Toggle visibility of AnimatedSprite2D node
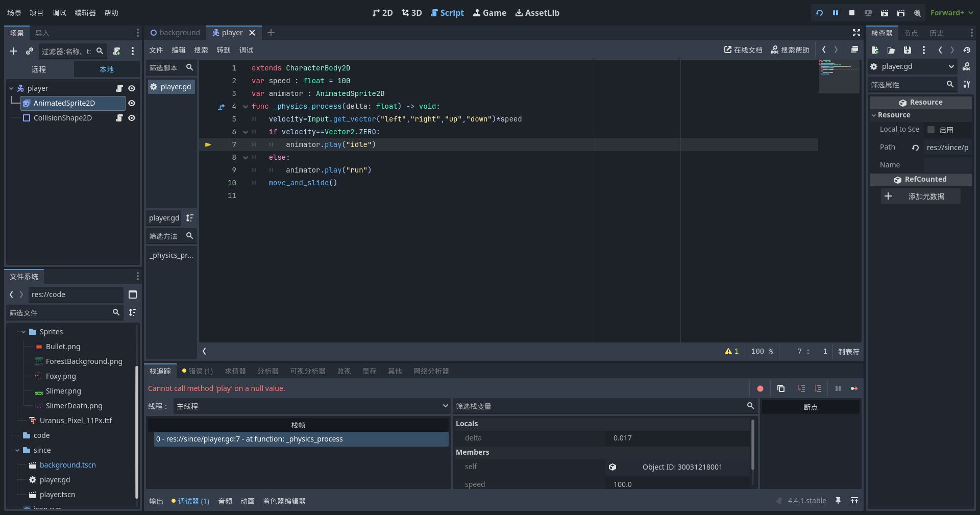This screenshot has height=515, width=980. click(x=132, y=103)
